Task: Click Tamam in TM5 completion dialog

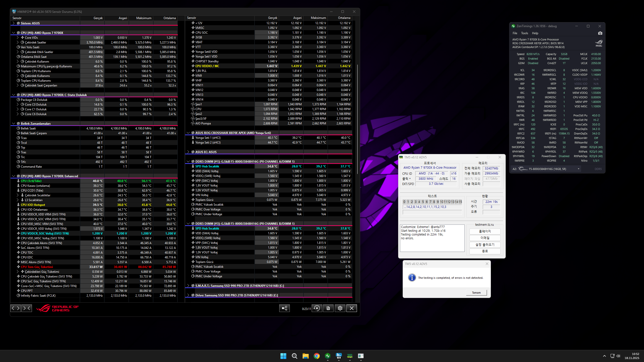Action: [x=476, y=293]
